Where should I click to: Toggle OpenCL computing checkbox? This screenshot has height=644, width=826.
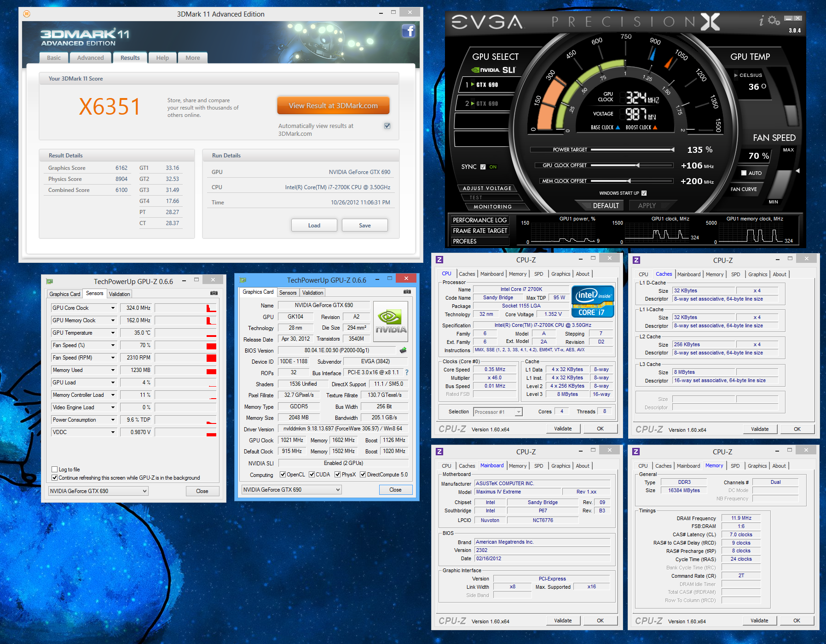(283, 475)
